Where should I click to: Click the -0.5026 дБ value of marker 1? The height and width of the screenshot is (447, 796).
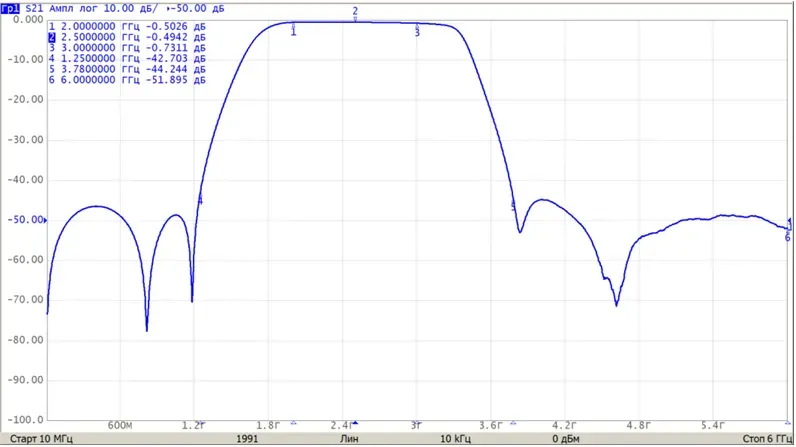pyautogui.click(x=175, y=26)
